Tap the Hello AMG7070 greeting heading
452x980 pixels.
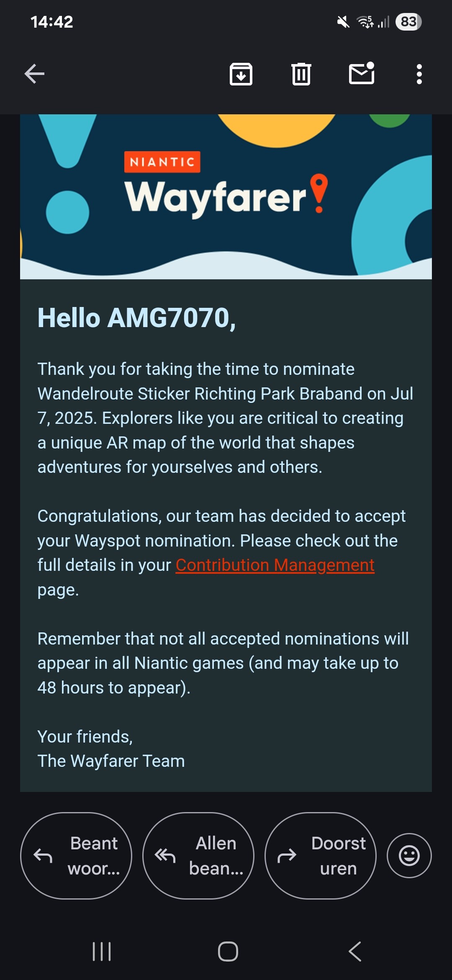[x=137, y=318]
